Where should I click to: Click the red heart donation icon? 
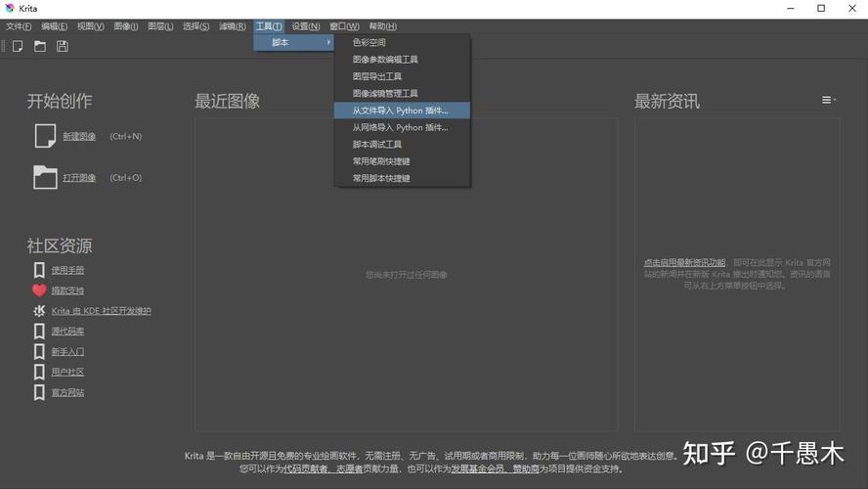click(x=39, y=290)
